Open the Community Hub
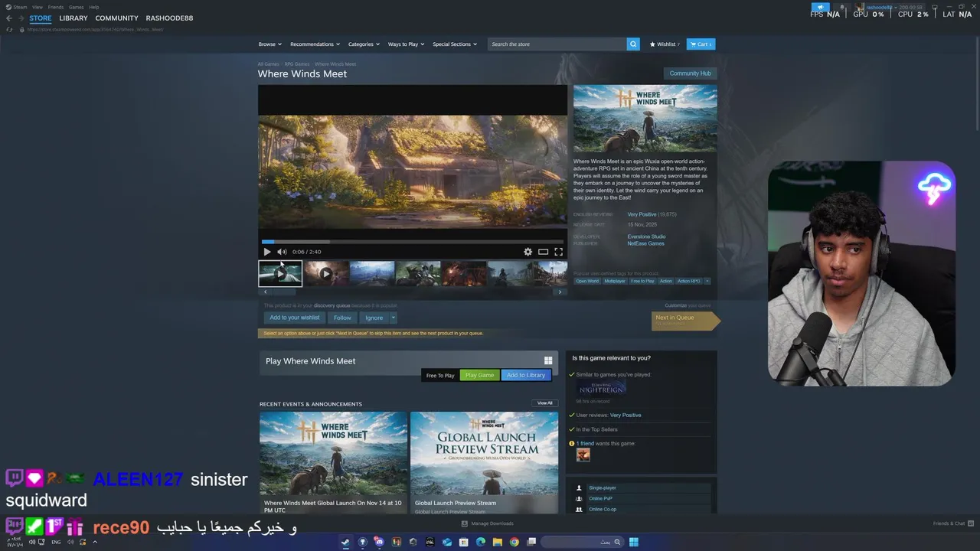Screen dimensions: 980x551 [x=690, y=73]
